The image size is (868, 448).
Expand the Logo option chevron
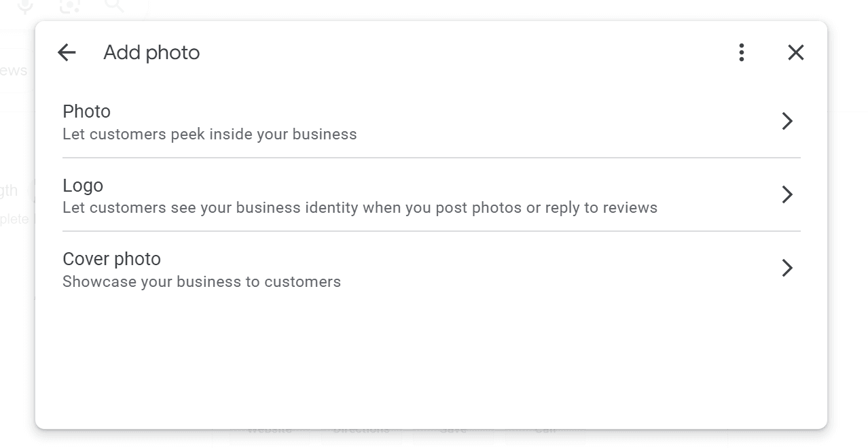(787, 194)
